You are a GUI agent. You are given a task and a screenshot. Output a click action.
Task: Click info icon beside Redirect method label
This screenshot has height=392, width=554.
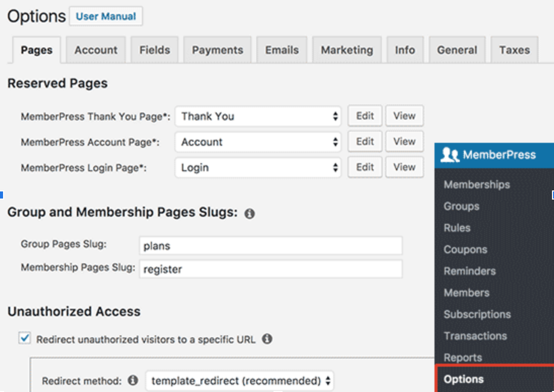coord(133,380)
